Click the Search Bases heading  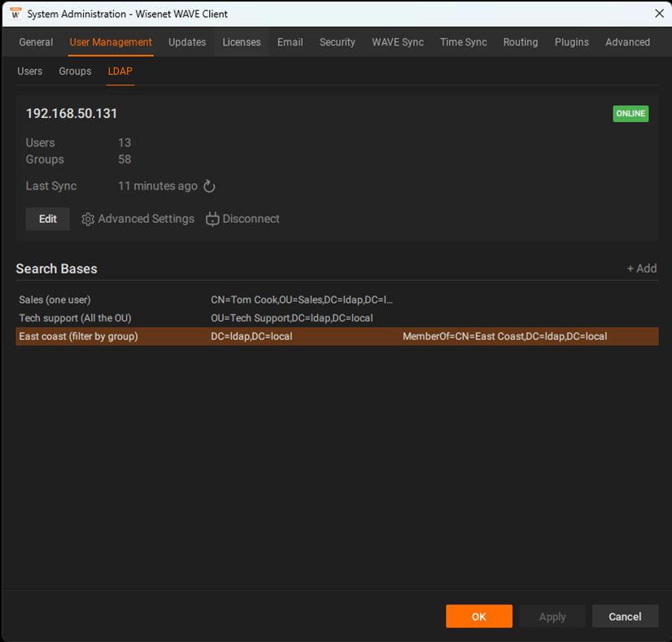click(57, 269)
